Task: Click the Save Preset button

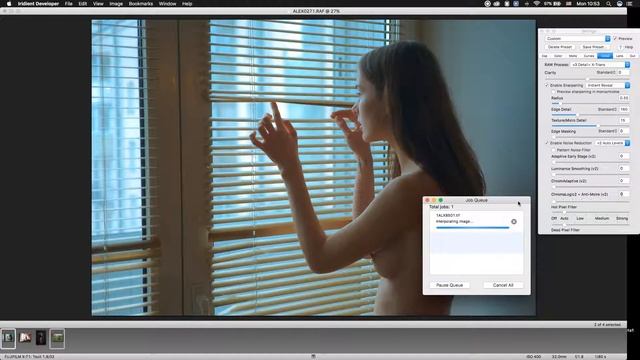Action: 593,47
